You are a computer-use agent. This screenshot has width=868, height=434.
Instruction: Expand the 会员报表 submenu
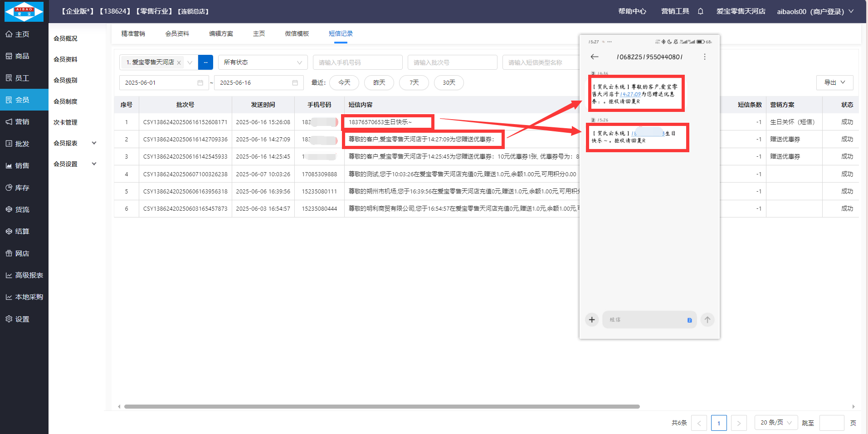94,143
